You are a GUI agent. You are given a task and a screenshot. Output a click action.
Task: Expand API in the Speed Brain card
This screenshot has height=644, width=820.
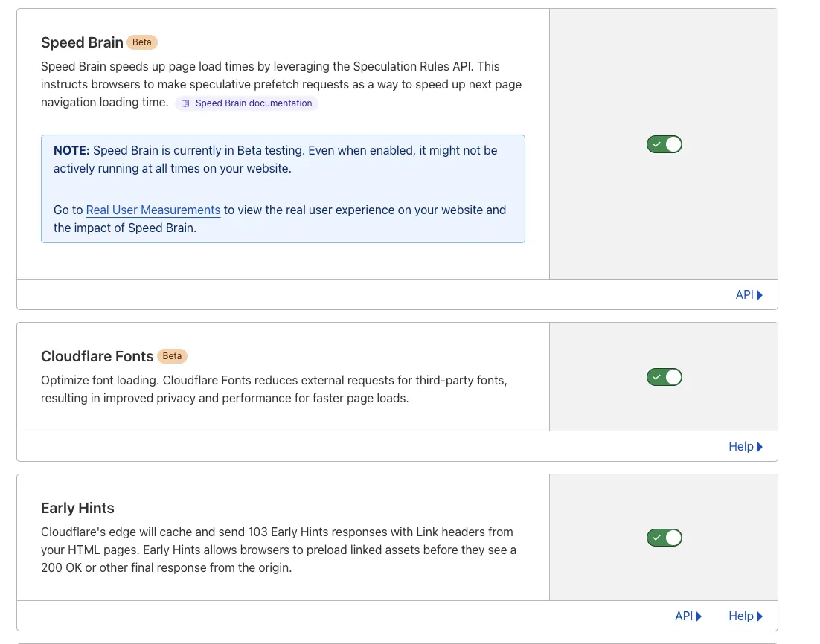pos(749,294)
